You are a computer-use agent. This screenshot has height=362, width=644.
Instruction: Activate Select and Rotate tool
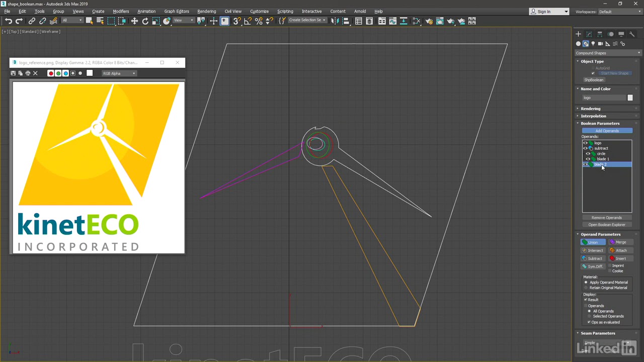click(145, 21)
